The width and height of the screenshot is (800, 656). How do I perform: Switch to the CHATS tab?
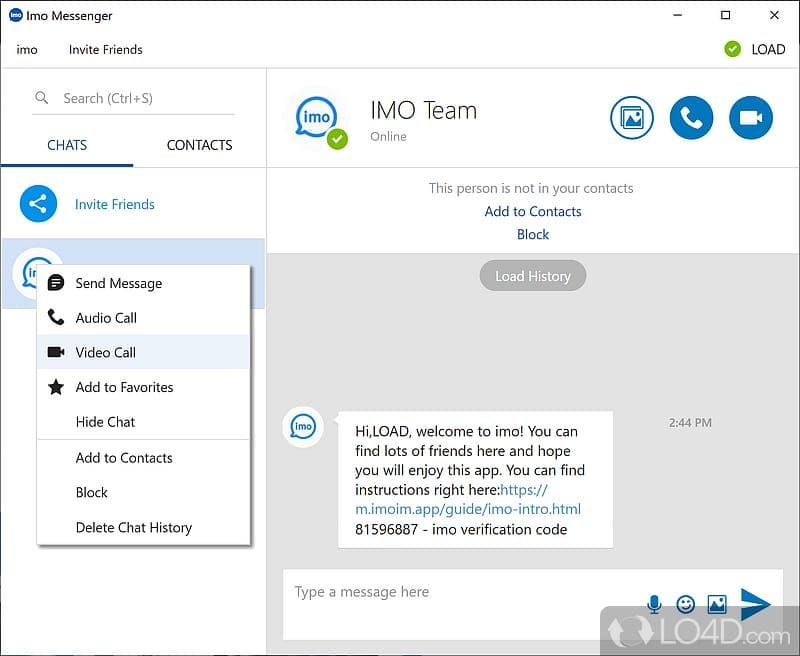pyautogui.click(x=67, y=145)
